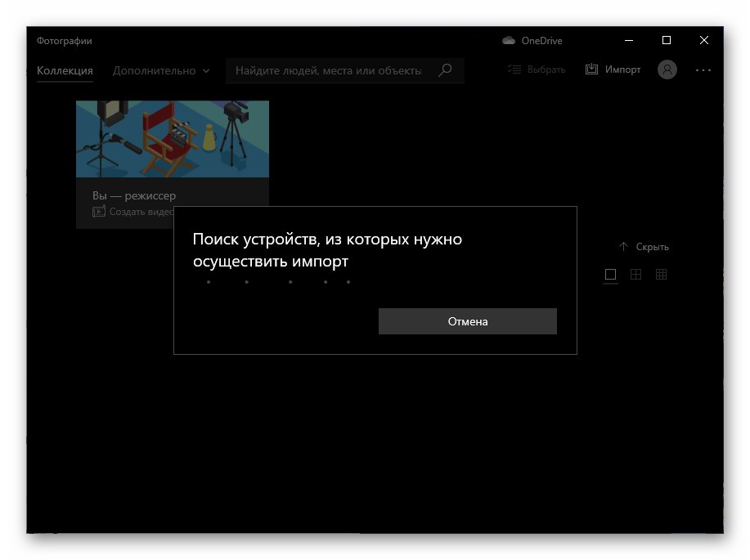This screenshot has height=560, width=750.
Task: Click the device search progress dots
Action: click(x=278, y=281)
